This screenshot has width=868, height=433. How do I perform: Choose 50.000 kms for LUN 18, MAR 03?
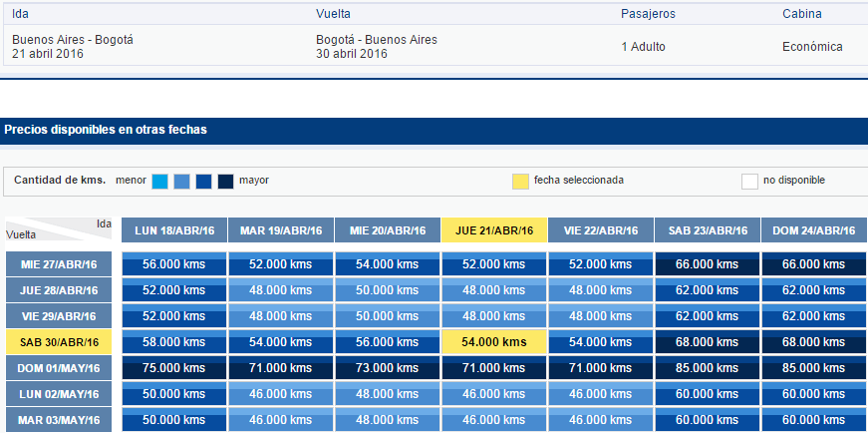coord(174,420)
